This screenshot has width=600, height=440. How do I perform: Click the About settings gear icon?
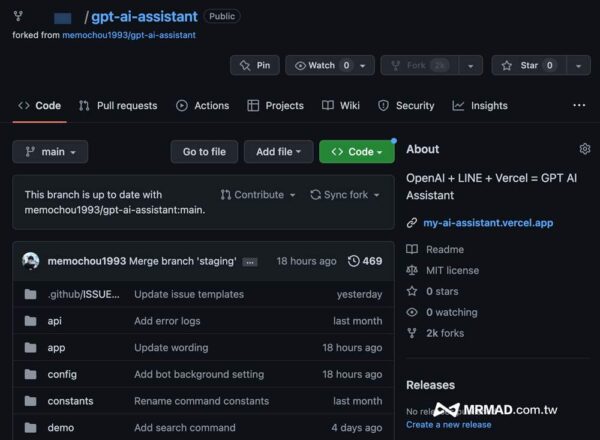point(585,149)
